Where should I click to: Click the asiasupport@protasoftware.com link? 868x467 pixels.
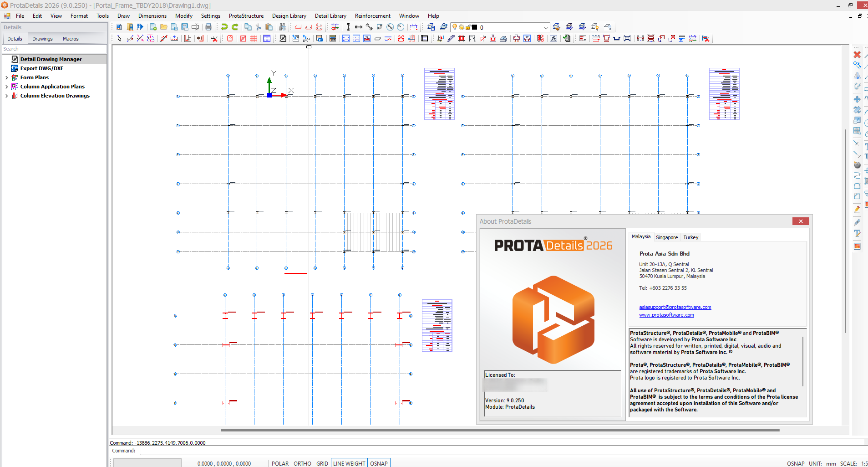(x=675, y=307)
